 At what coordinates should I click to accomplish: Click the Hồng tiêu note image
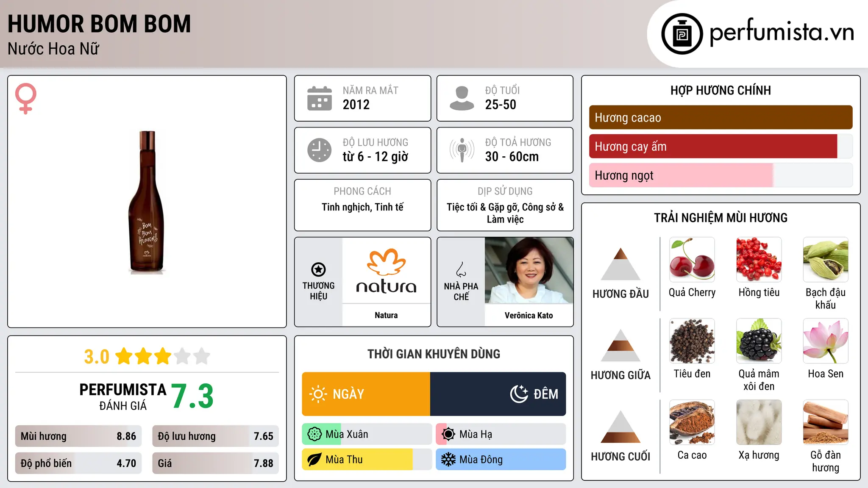(x=759, y=260)
